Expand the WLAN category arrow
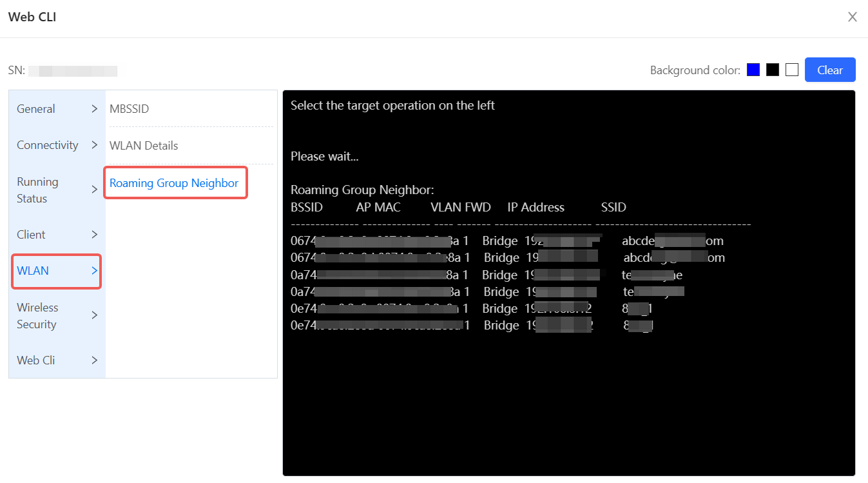Screen dimensions: 868x483 (94, 271)
